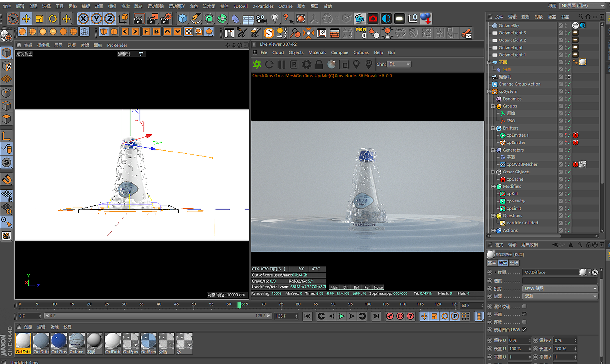610x364 pixels.
Task: Open the Materials menu in Live Viewer
Action: pos(317,52)
